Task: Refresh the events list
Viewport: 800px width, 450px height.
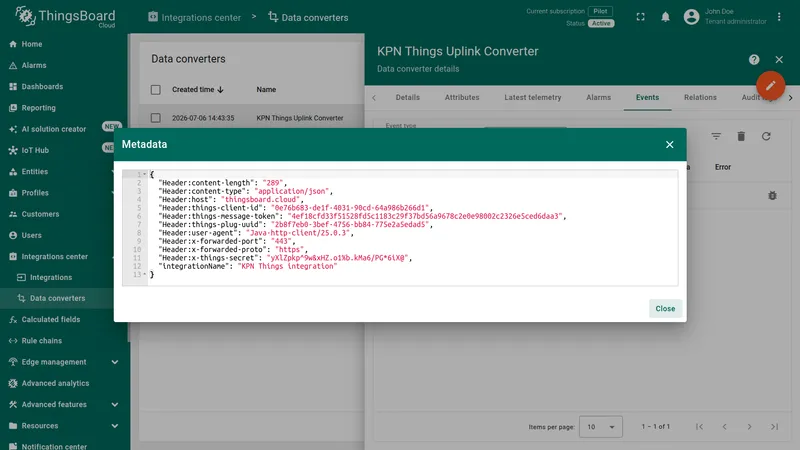Action: [x=766, y=136]
